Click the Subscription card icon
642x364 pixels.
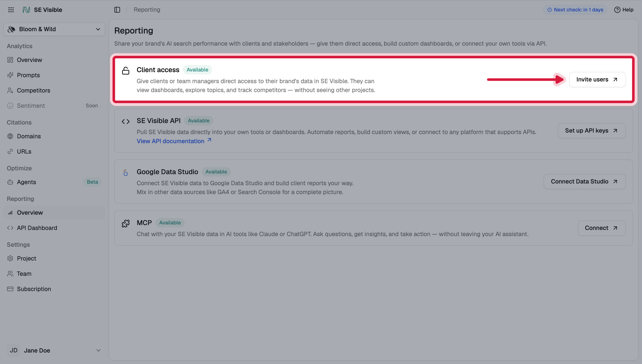pos(10,289)
